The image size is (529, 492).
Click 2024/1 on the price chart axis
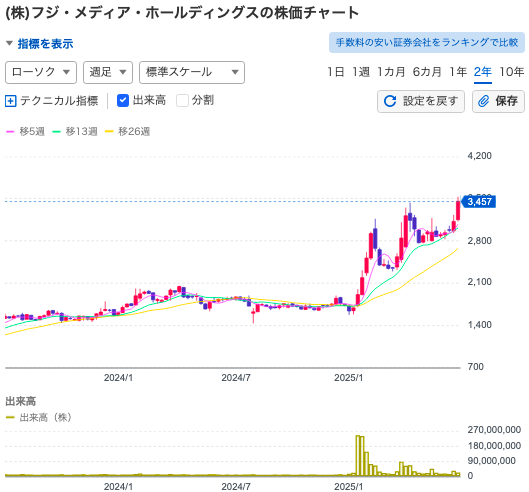(x=118, y=378)
